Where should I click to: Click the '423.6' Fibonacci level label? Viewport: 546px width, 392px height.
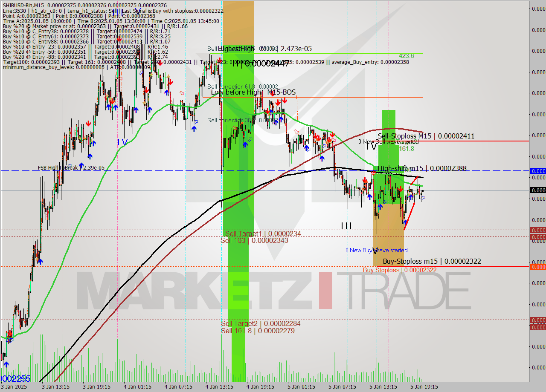(x=407, y=56)
